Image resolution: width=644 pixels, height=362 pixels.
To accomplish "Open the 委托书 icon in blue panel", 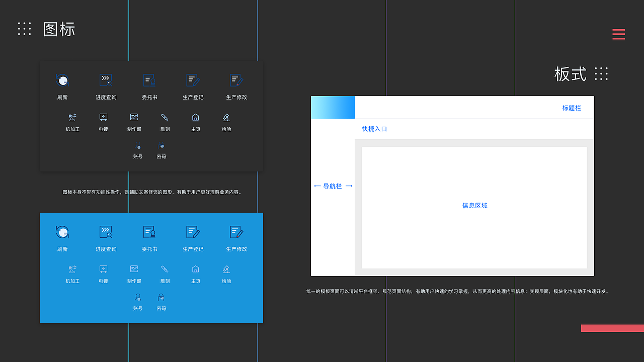I will point(149,232).
